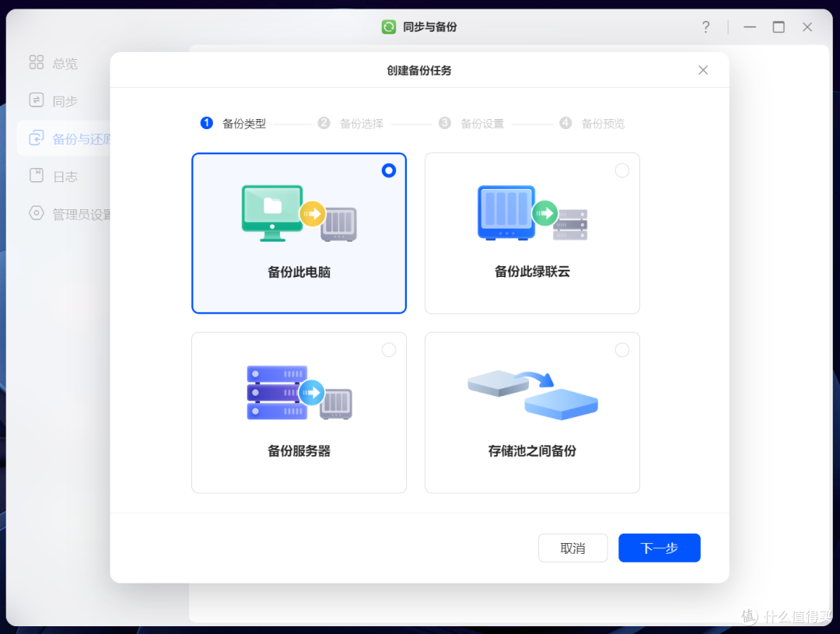Click the NAS-to-server illustration for 备份此绿联云

tap(533, 213)
